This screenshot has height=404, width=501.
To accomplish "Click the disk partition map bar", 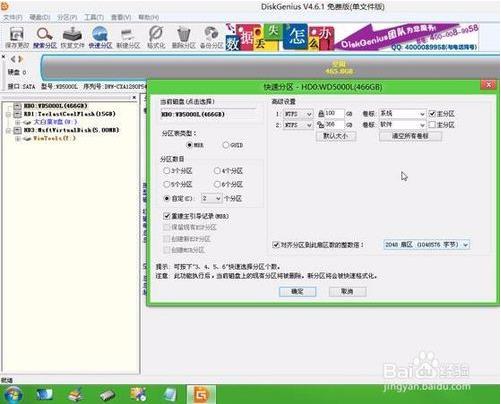I will (270, 68).
